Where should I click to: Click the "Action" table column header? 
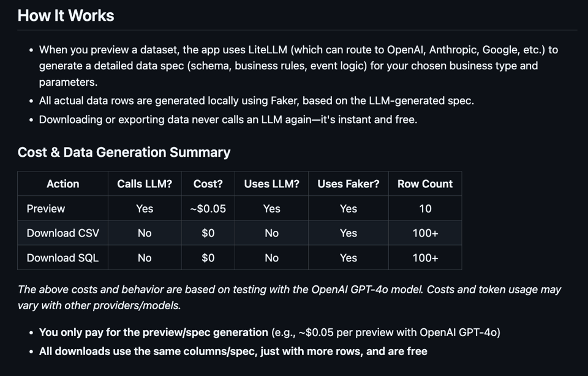[x=62, y=184]
